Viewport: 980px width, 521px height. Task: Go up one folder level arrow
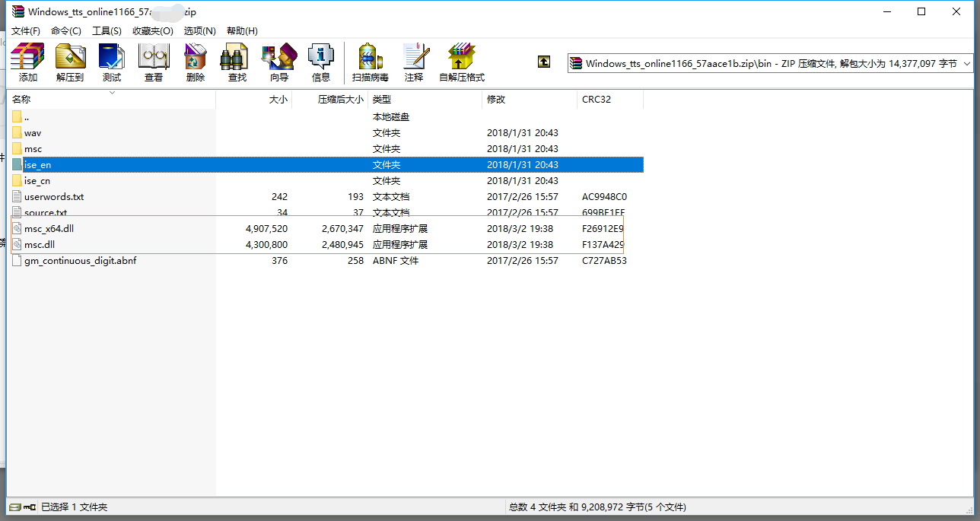pos(543,62)
